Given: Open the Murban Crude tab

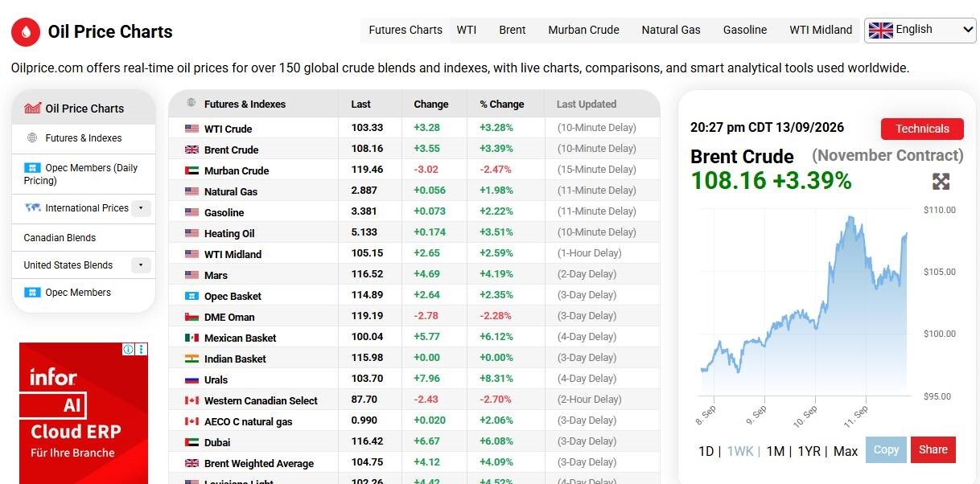Looking at the screenshot, I should click(x=584, y=30).
